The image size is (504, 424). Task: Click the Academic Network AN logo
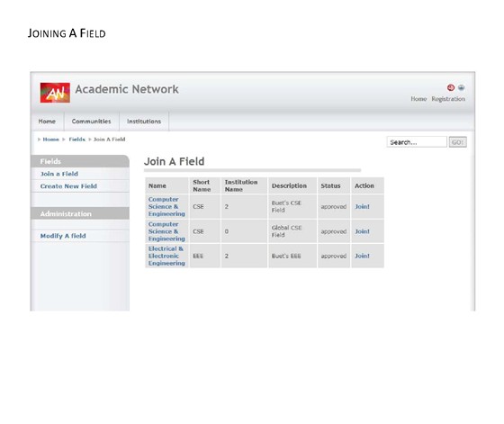55,93
